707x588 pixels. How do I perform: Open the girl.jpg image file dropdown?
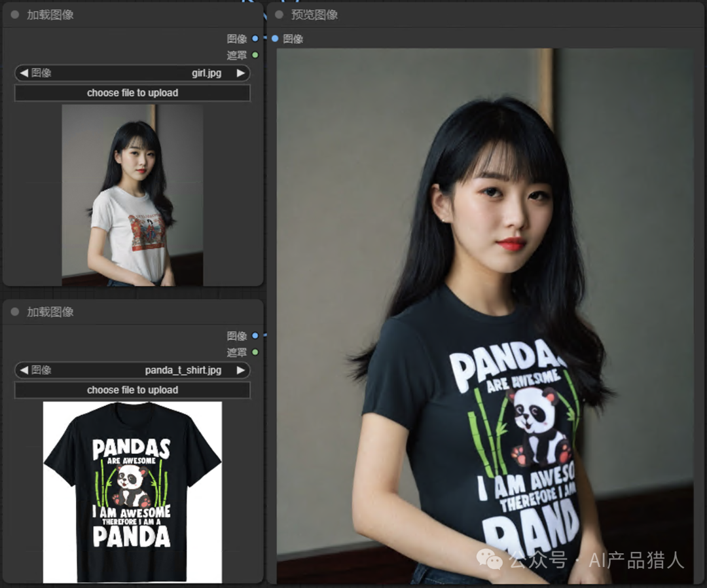[x=132, y=73]
